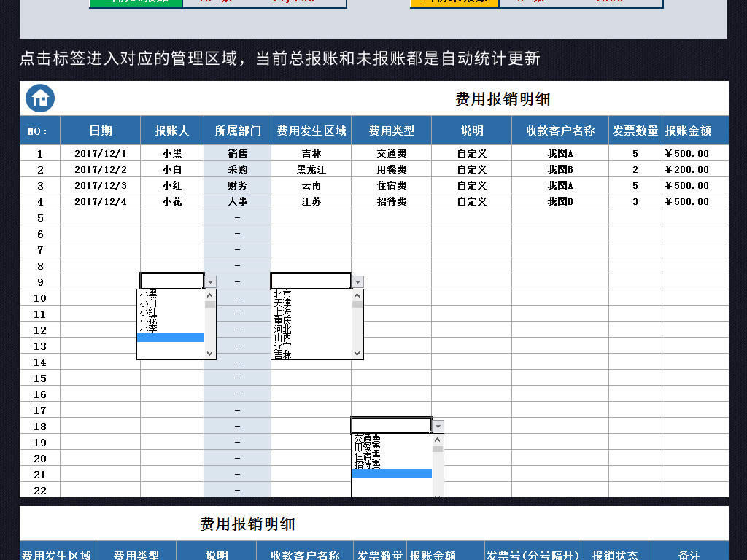Click the scroll-up arrow of the reporter list

coord(209,295)
